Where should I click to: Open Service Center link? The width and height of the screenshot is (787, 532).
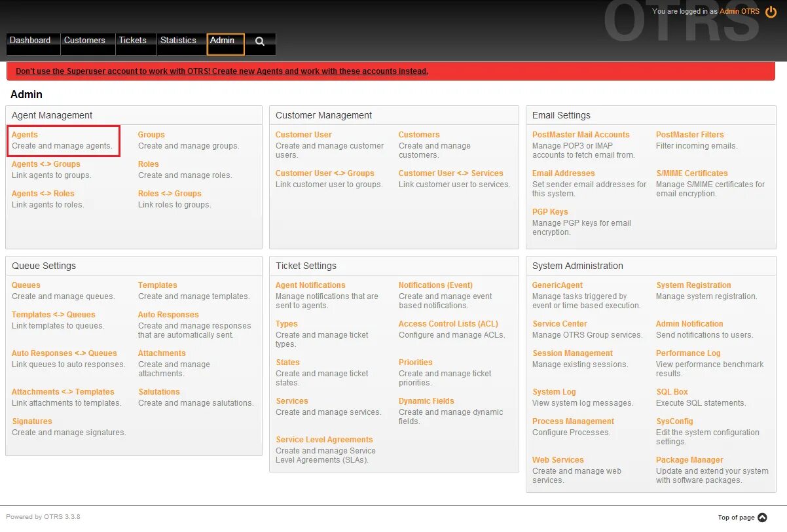tap(560, 324)
